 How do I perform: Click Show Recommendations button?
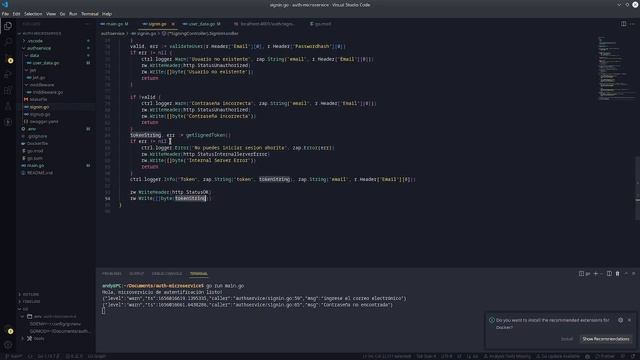pyautogui.click(x=606, y=339)
